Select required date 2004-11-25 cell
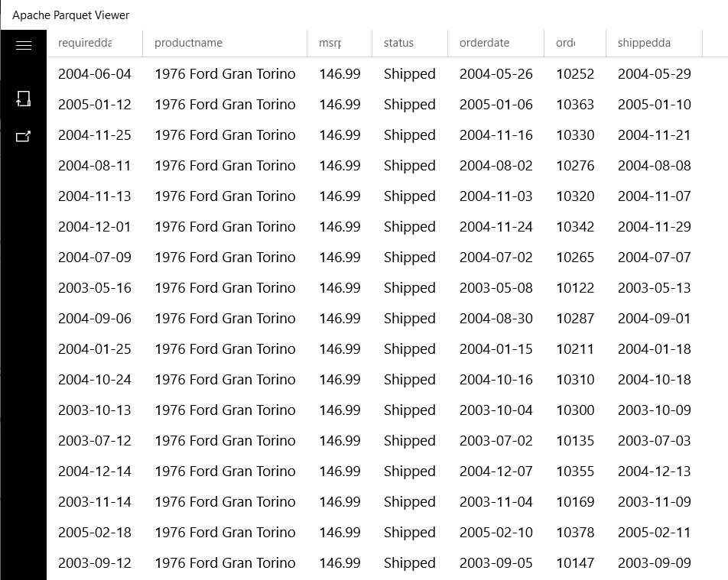 pos(95,135)
